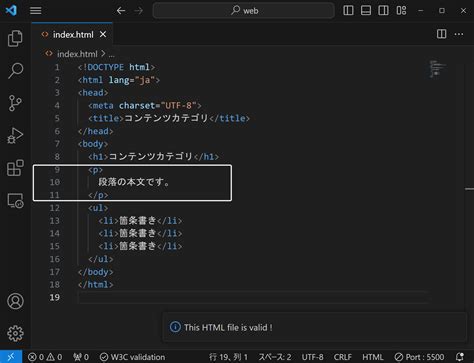Open the Manage gear menu
The image size is (474, 363).
(x=15, y=333)
